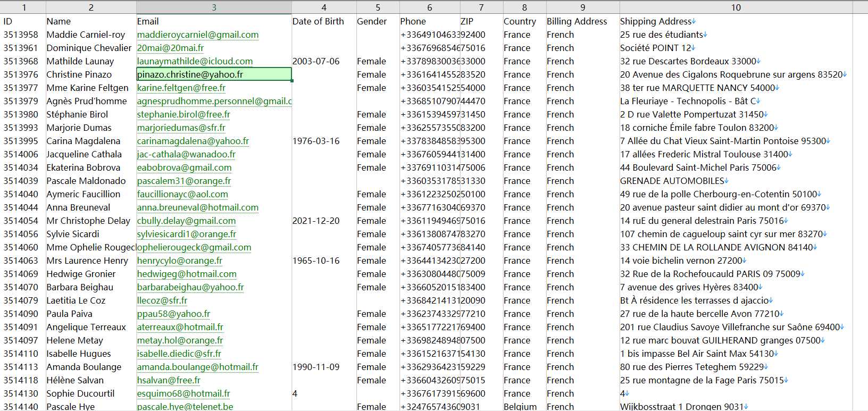Open eabobrova@gmail.com email link
This screenshot has height=411, width=868.
coord(184,167)
